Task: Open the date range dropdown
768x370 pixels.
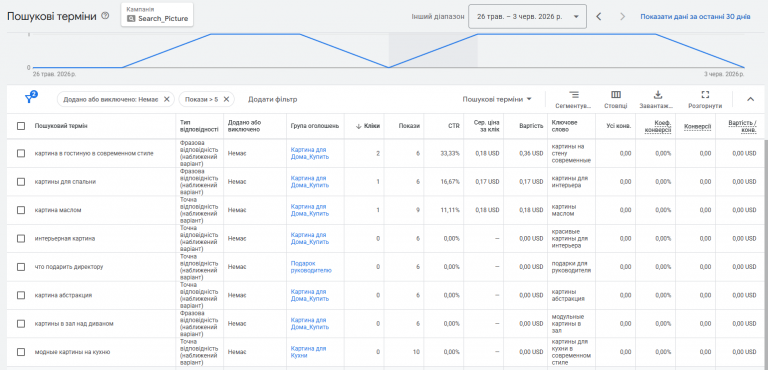Action: point(528,17)
